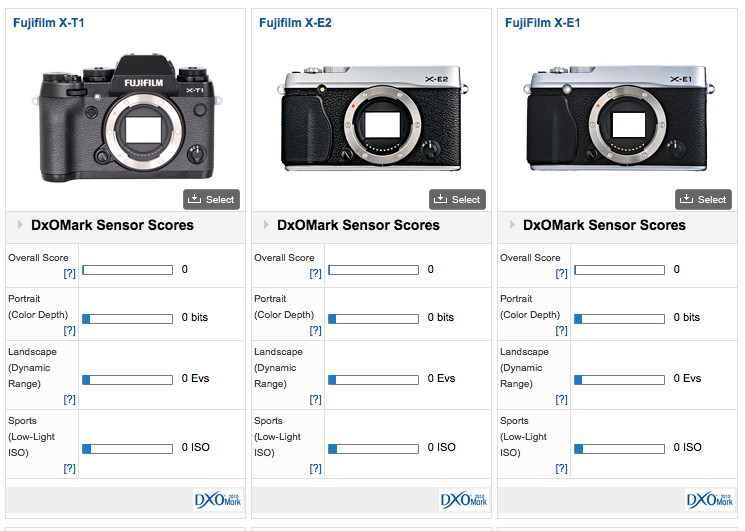Click the X-E2 Overall Score bar
The width and height of the screenshot is (745, 531).
coord(373,270)
